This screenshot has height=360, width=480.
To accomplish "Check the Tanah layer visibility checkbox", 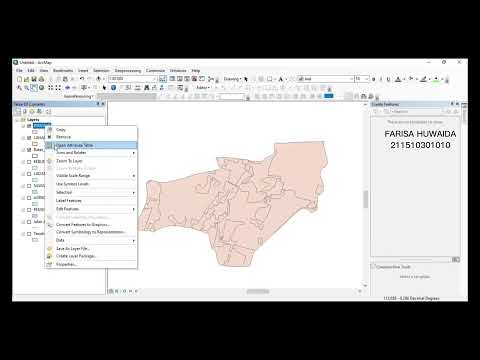I will (x=29, y=234).
